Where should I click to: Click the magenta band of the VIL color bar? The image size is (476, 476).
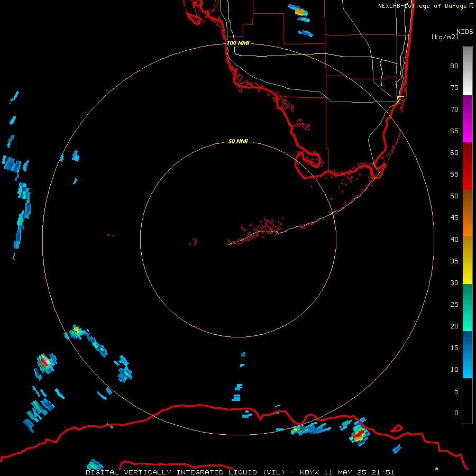(467, 118)
